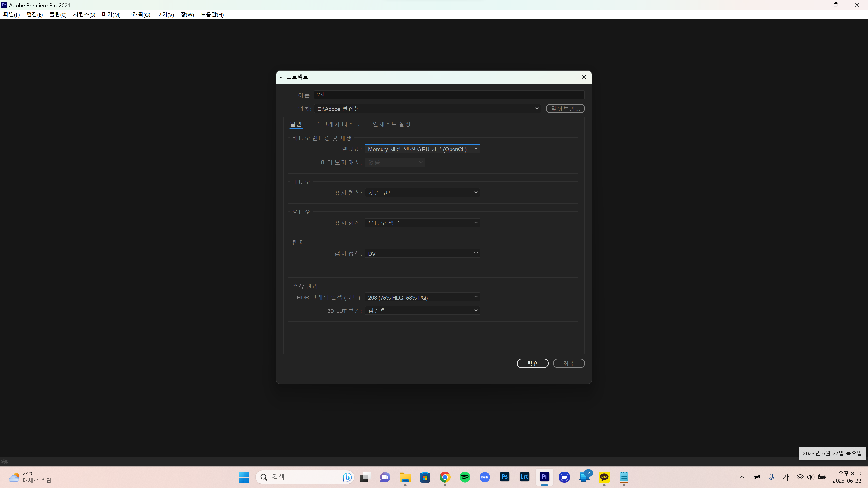Open the Sequence (시퀀스) menu
The height and width of the screenshot is (488, 868).
(84, 14)
